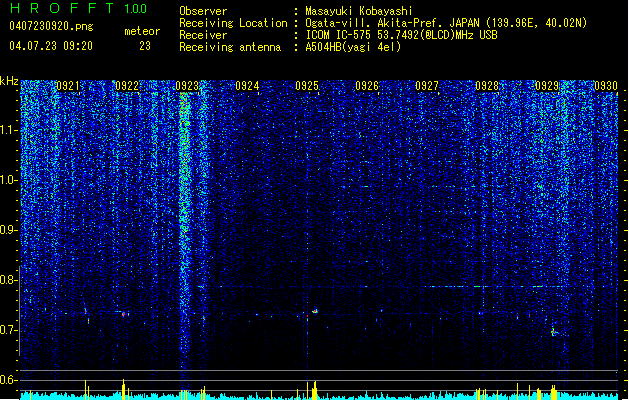This screenshot has width=629, height=400.
Task: Click the 0925 time marker
Action: click(307, 86)
